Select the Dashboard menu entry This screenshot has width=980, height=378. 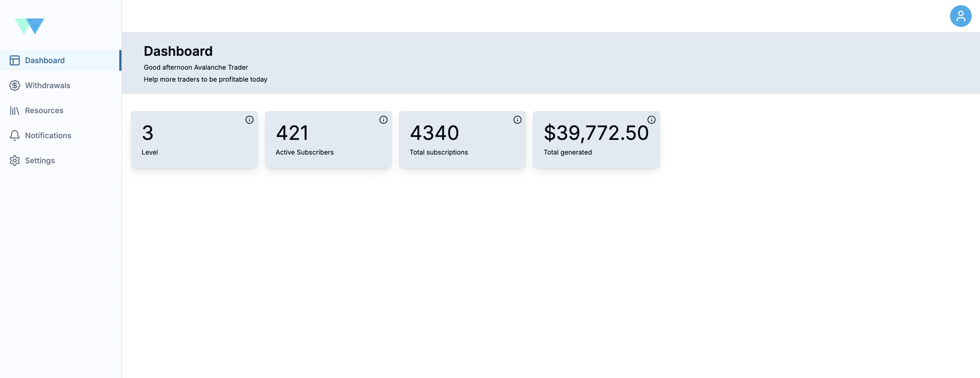point(44,60)
